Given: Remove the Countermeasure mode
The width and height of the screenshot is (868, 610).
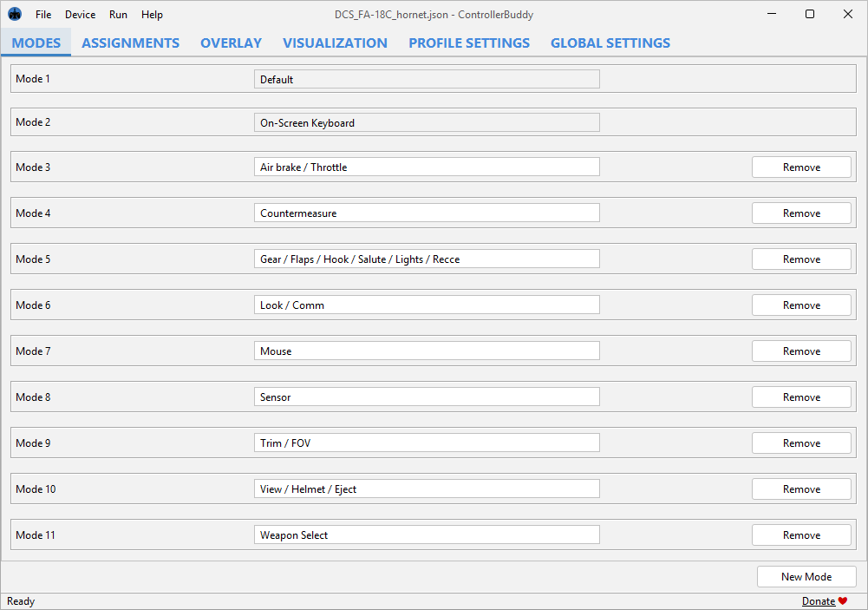Looking at the screenshot, I should [x=801, y=213].
